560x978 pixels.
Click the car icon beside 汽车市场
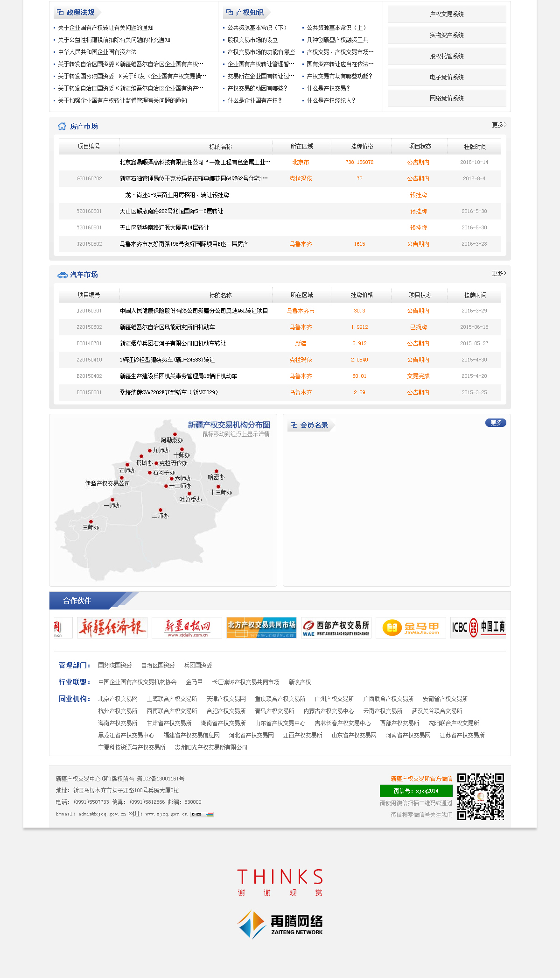coord(62,275)
